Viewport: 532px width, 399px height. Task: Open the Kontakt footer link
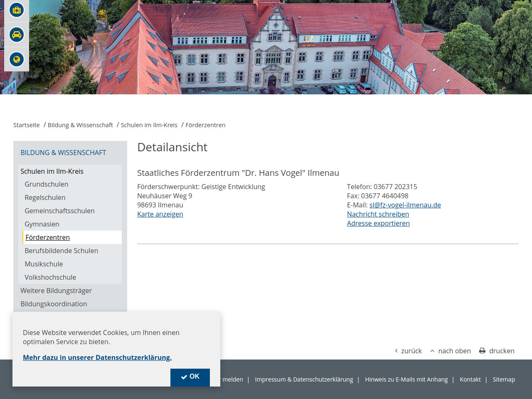point(470,379)
